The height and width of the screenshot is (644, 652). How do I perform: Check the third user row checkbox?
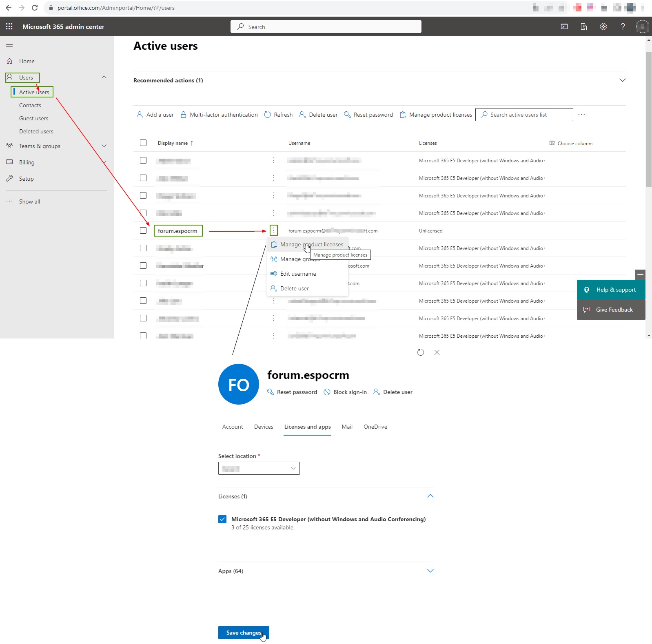[x=143, y=195]
